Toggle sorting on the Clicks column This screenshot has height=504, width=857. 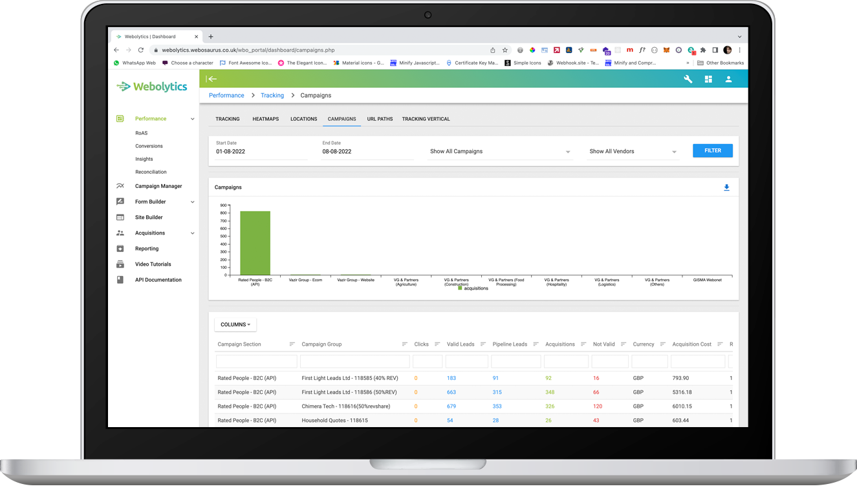(x=421, y=344)
